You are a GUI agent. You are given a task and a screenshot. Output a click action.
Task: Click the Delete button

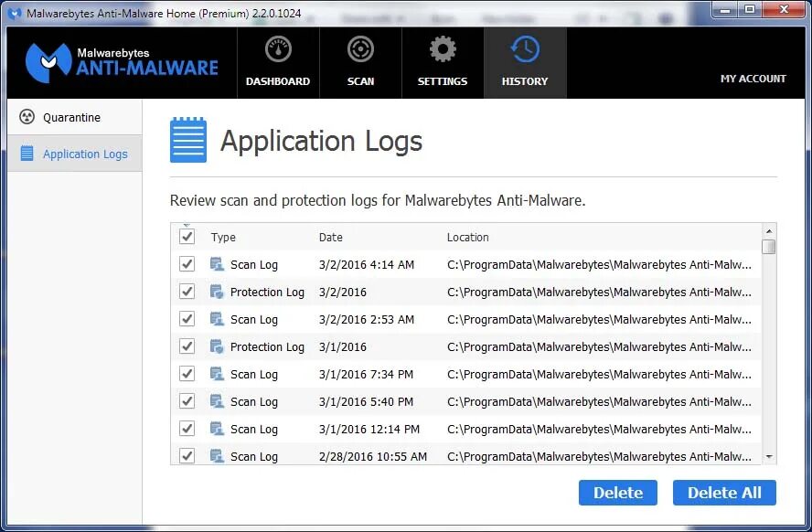618,493
